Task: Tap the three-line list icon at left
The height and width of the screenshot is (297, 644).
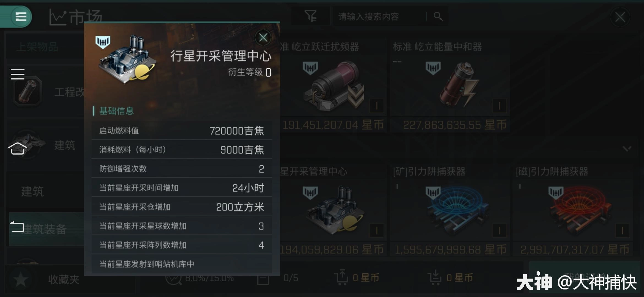Action: pyautogui.click(x=18, y=74)
